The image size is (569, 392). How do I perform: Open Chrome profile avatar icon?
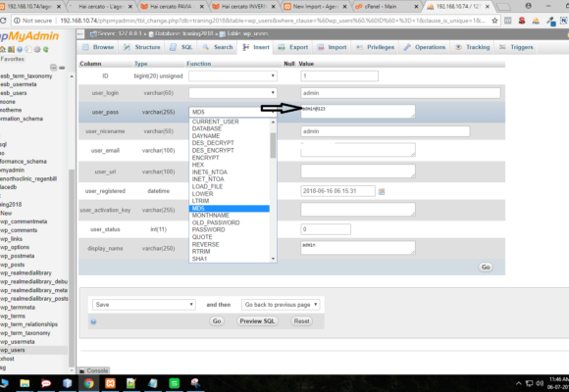(529, 6)
